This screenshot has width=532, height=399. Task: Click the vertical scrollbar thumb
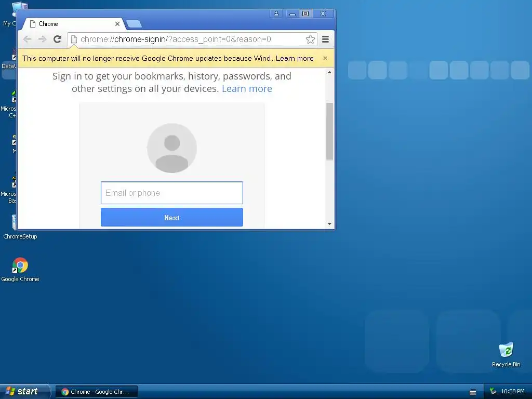[329, 131]
